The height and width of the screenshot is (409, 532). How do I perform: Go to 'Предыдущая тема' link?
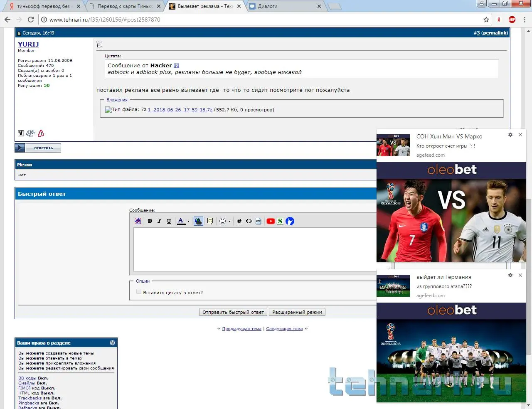pyautogui.click(x=242, y=329)
